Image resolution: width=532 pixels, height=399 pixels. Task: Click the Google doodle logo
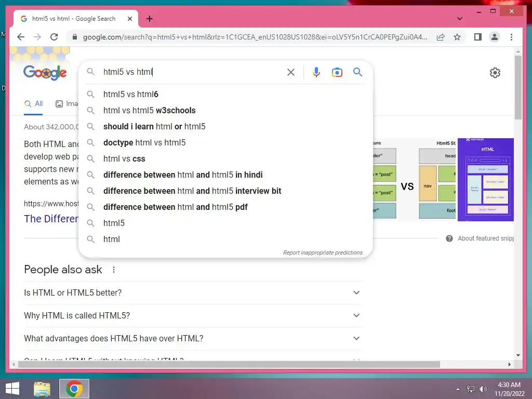(x=45, y=72)
